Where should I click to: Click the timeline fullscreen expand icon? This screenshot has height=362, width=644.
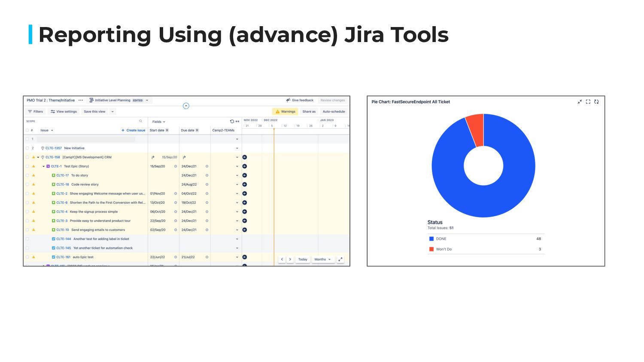[x=340, y=259]
